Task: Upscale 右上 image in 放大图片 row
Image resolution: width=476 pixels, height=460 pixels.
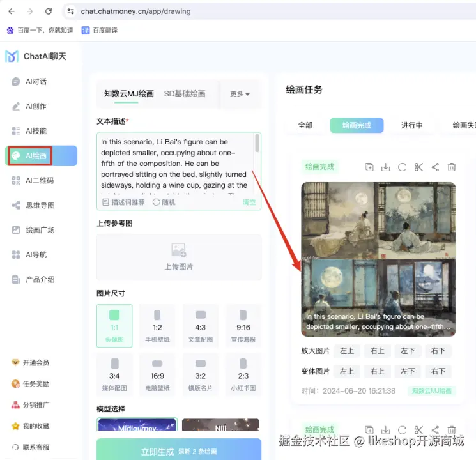Action: coord(378,351)
